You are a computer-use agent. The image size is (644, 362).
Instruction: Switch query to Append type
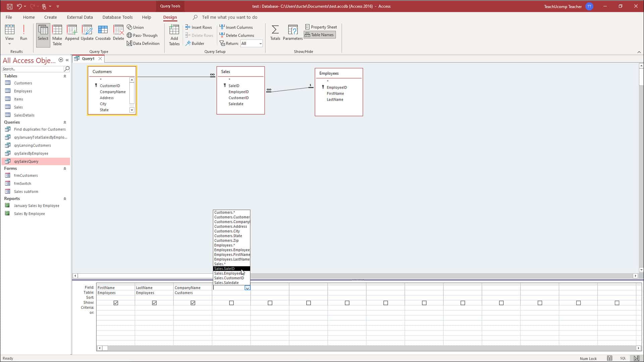click(x=72, y=33)
